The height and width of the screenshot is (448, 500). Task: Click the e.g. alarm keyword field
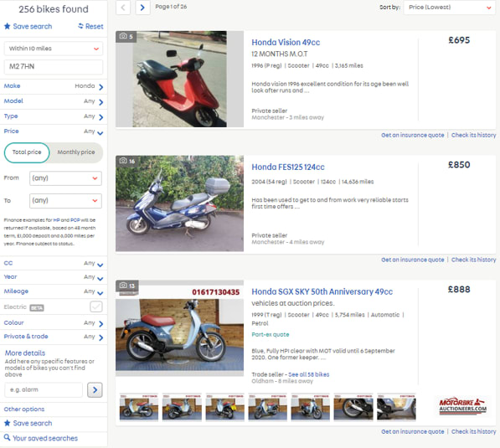44,389
